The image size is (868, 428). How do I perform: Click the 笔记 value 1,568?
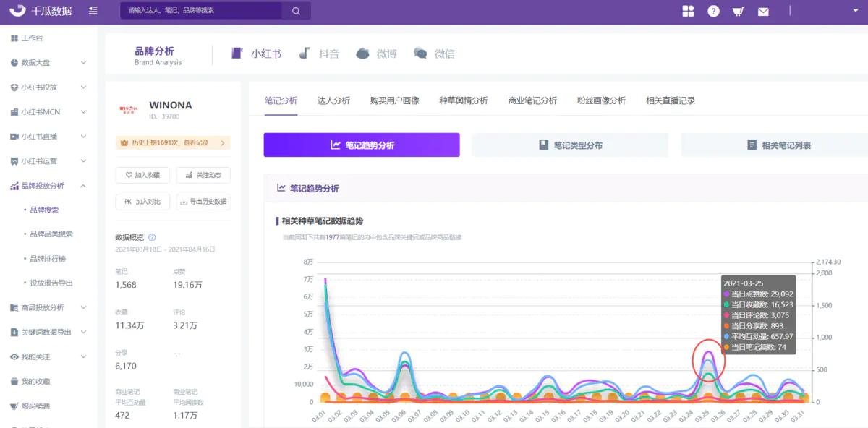click(x=126, y=285)
